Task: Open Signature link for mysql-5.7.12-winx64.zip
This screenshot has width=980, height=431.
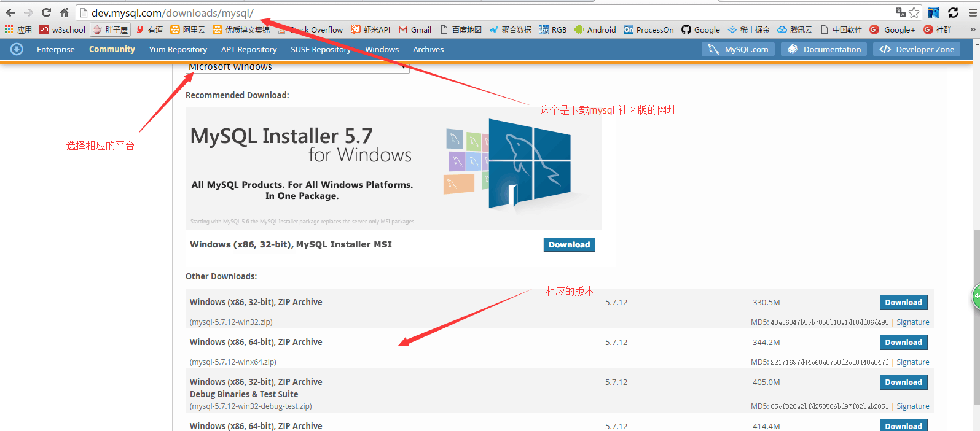Action: [913, 362]
